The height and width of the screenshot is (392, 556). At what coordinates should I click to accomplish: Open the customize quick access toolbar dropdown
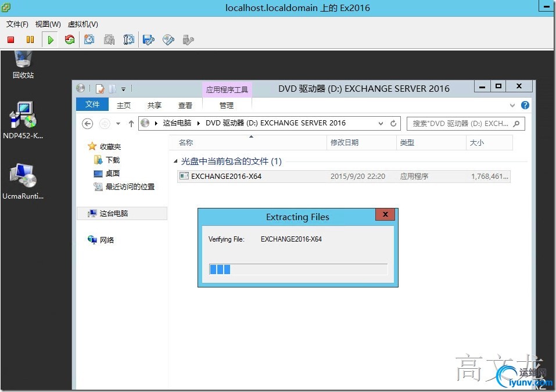click(x=123, y=89)
